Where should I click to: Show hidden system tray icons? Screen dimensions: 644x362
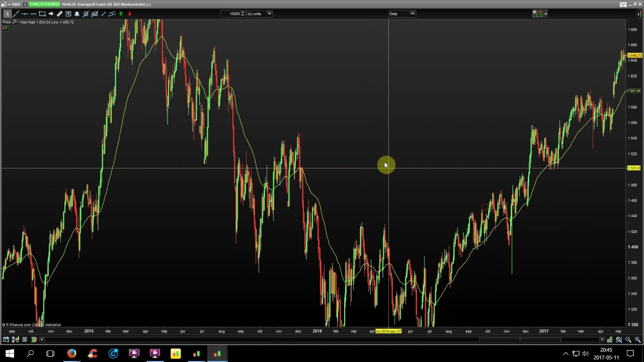pos(566,353)
